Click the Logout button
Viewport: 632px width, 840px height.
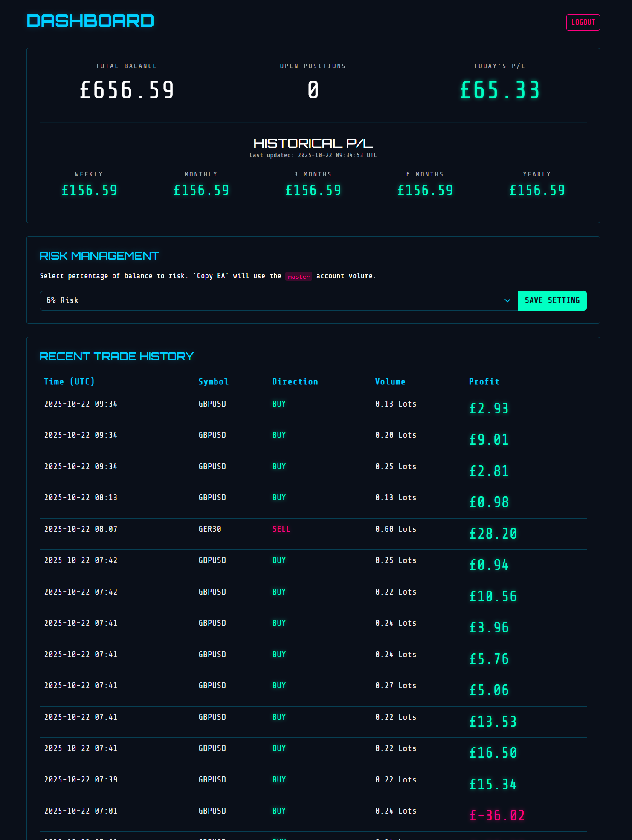(583, 23)
